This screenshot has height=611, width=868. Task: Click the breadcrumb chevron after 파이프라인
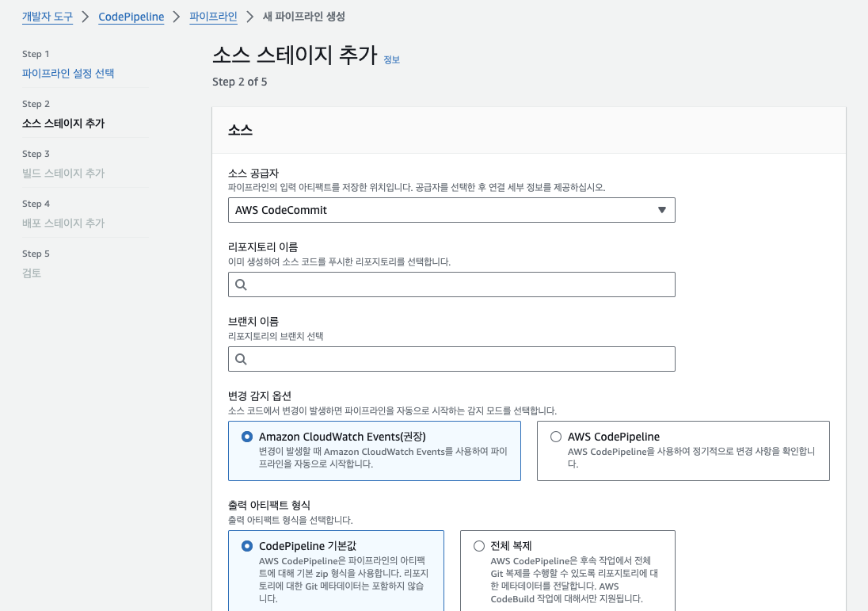tap(250, 17)
